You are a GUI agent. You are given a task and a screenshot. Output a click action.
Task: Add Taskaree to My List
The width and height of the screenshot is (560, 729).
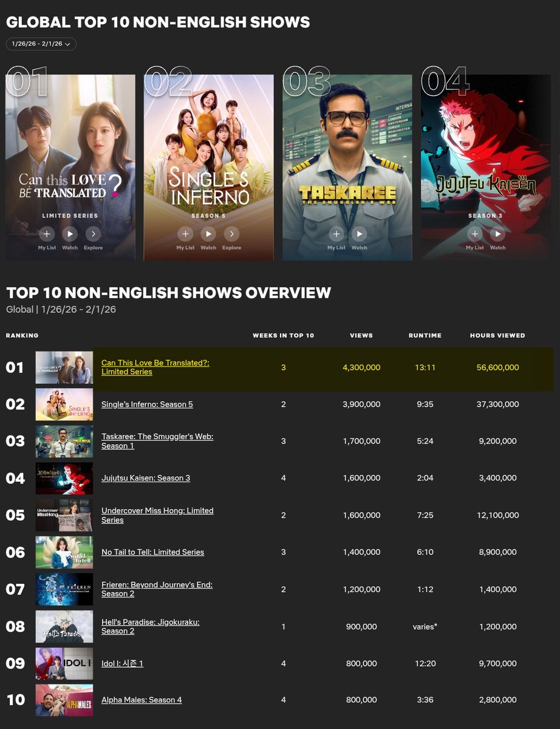(336, 234)
